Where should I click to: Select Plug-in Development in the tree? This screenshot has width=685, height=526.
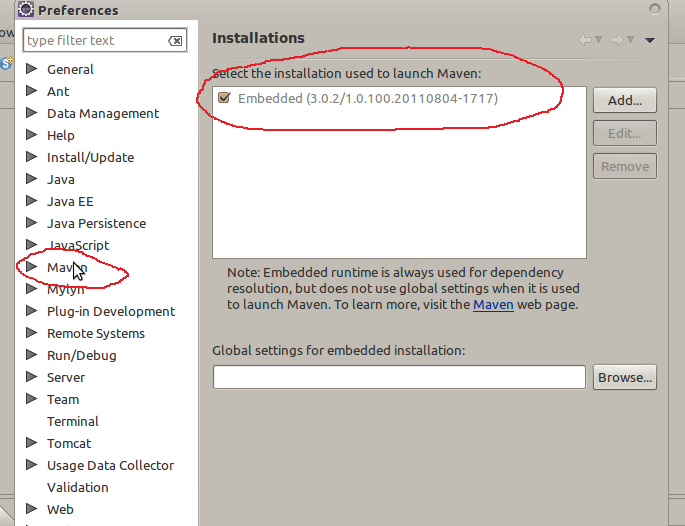pyautogui.click(x=111, y=311)
